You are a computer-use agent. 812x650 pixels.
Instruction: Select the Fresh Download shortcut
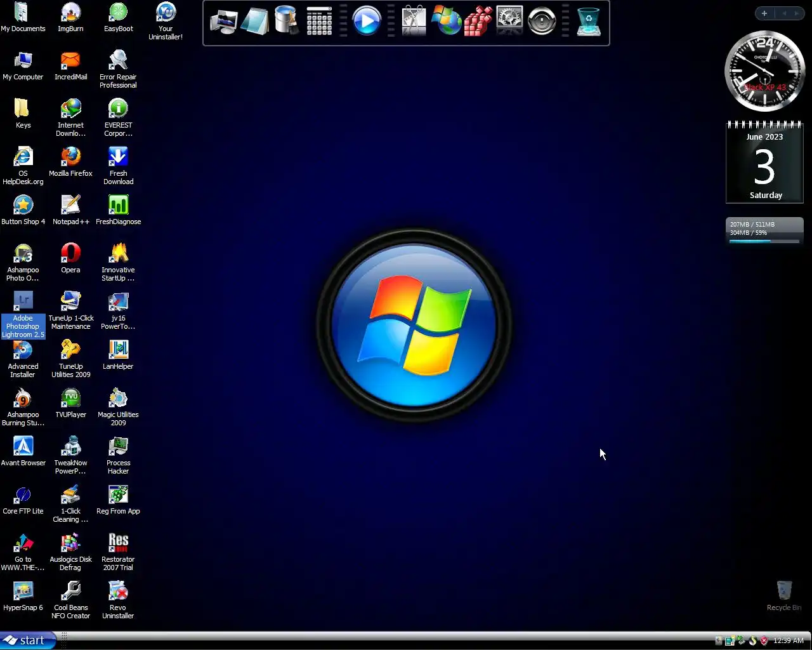point(118,166)
